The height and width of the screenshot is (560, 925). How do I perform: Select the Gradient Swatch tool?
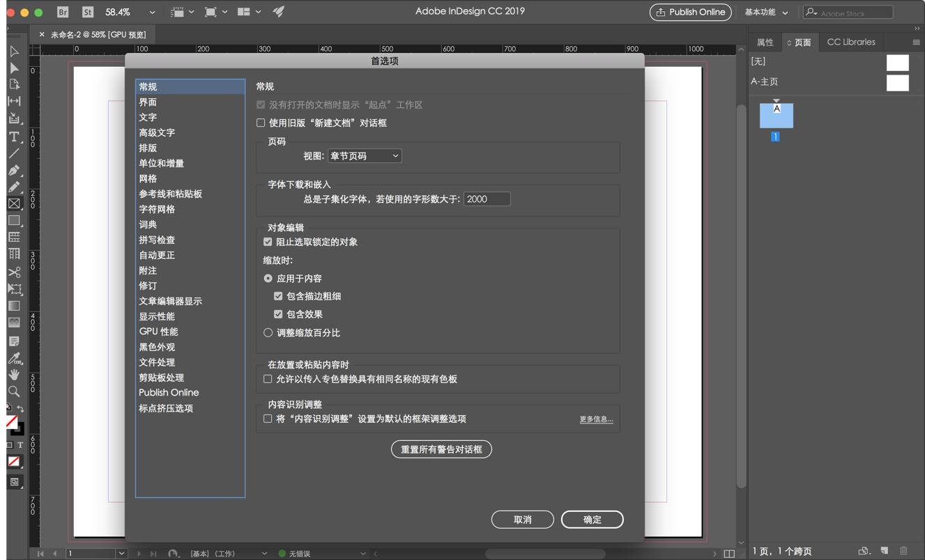pos(14,306)
